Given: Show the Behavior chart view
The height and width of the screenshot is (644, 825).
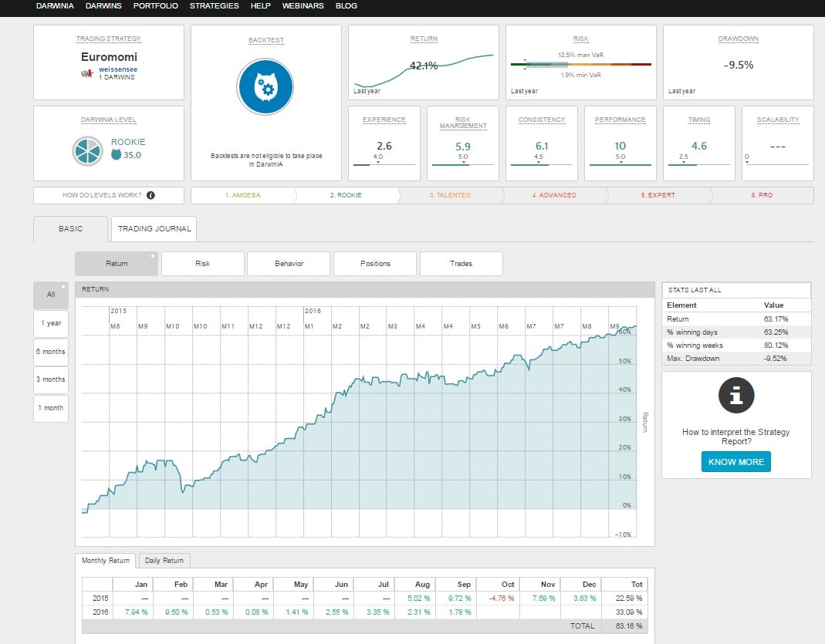Looking at the screenshot, I should click(289, 264).
